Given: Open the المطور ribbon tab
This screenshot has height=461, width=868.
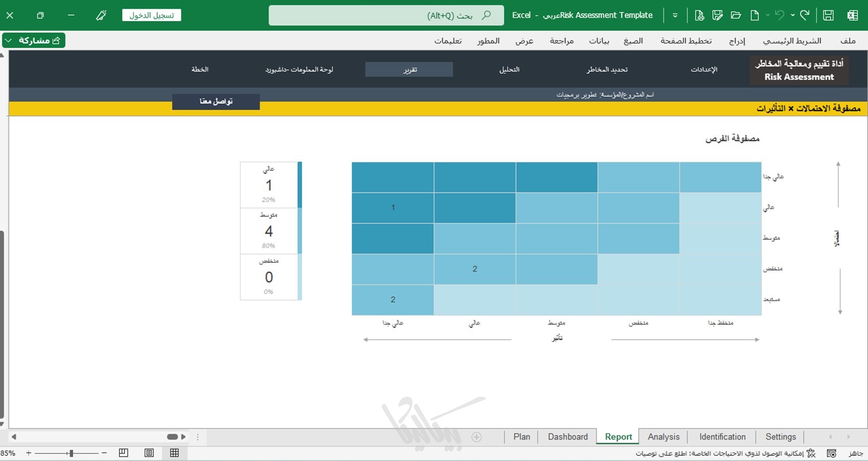Looking at the screenshot, I should [x=488, y=41].
